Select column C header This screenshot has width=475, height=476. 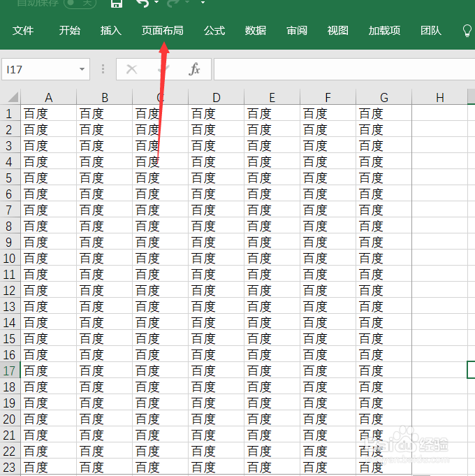pos(160,97)
